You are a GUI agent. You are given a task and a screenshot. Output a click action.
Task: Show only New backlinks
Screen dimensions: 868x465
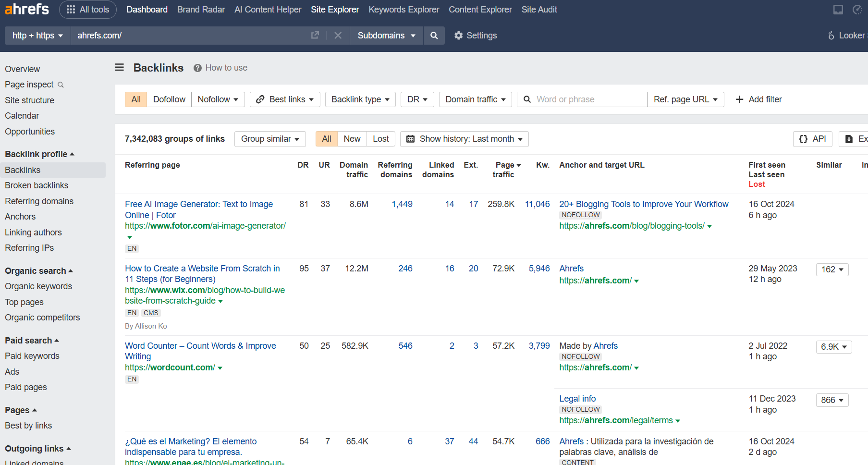point(352,139)
